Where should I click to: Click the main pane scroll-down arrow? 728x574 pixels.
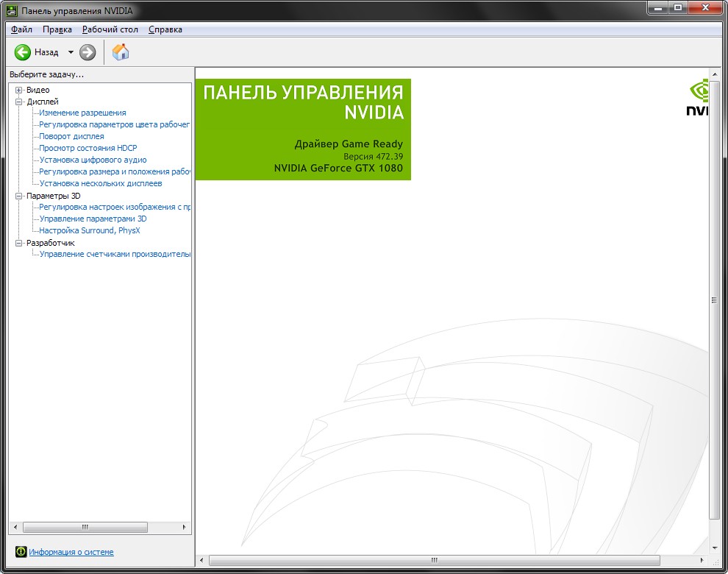point(715,548)
